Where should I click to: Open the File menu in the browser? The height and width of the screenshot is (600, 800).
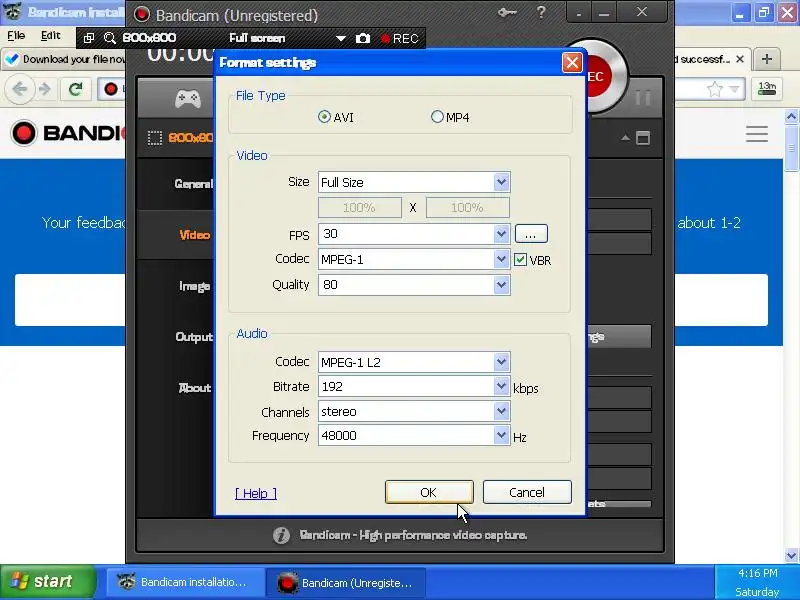coord(16,36)
